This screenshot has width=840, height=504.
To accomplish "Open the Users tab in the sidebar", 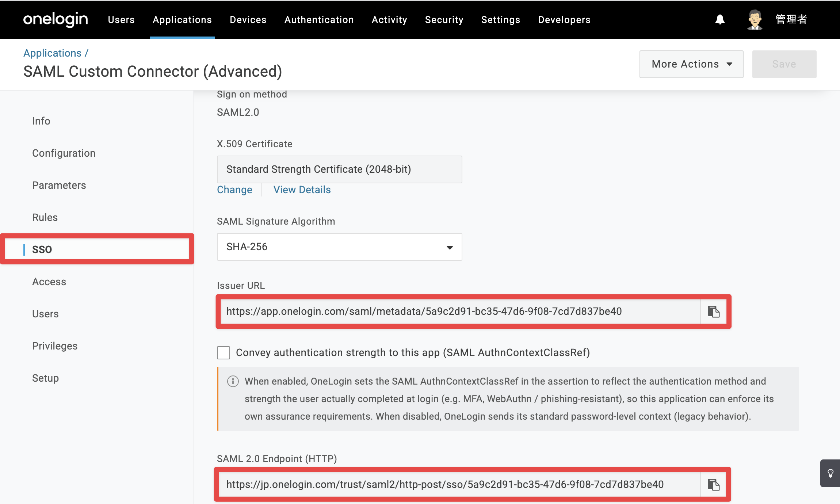I will [x=45, y=314].
